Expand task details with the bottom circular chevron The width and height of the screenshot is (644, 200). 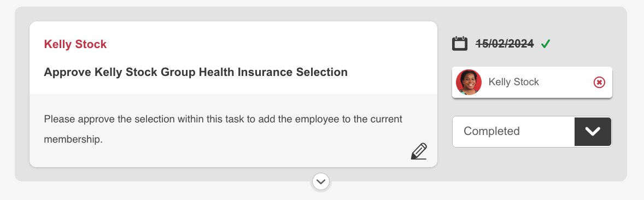pos(321,181)
